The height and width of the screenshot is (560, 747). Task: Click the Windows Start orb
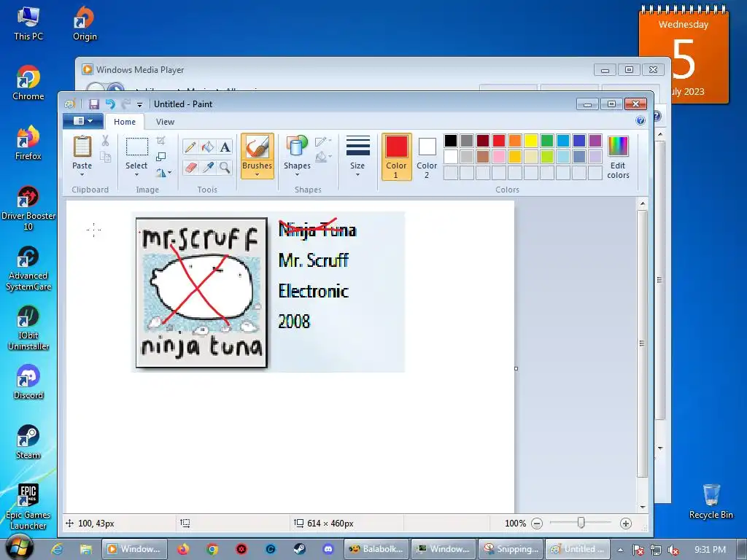point(19,548)
